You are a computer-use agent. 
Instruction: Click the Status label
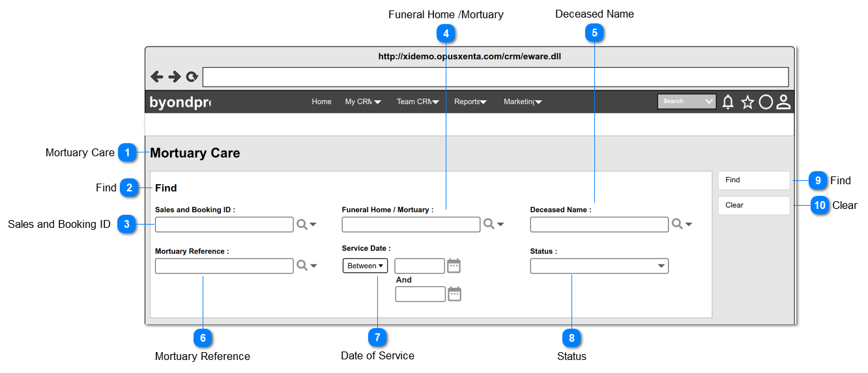tap(543, 251)
